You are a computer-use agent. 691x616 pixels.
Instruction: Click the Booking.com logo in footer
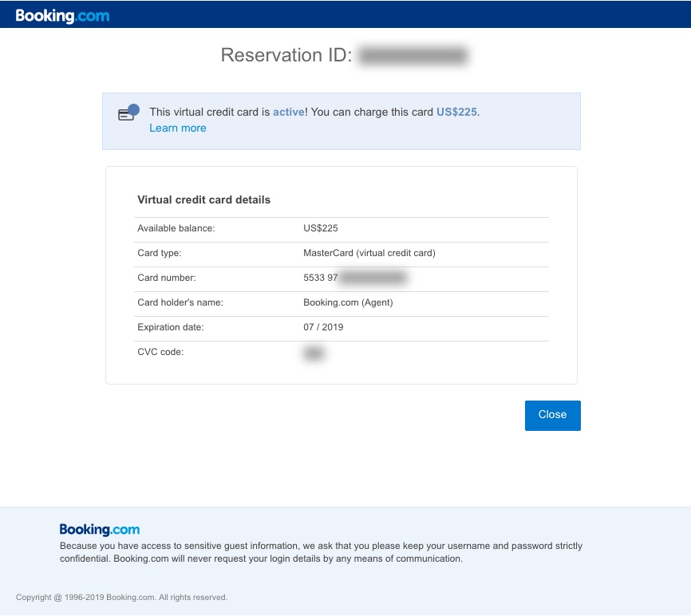pos(100,529)
